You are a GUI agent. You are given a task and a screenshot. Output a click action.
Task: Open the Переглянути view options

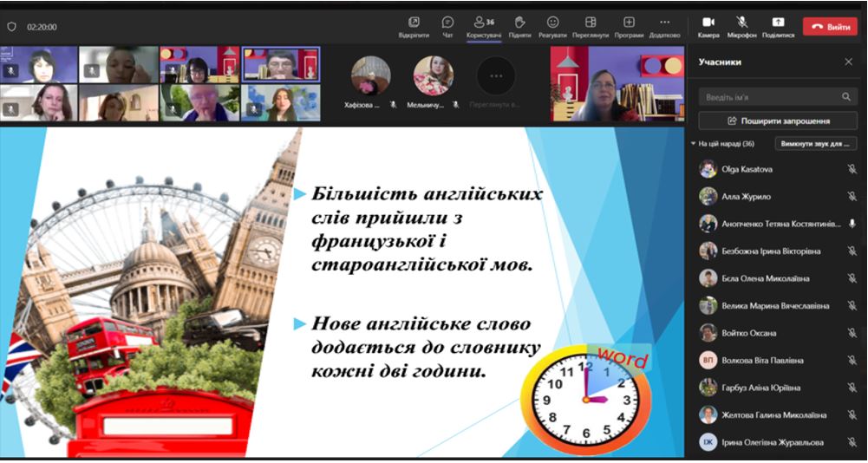click(591, 27)
